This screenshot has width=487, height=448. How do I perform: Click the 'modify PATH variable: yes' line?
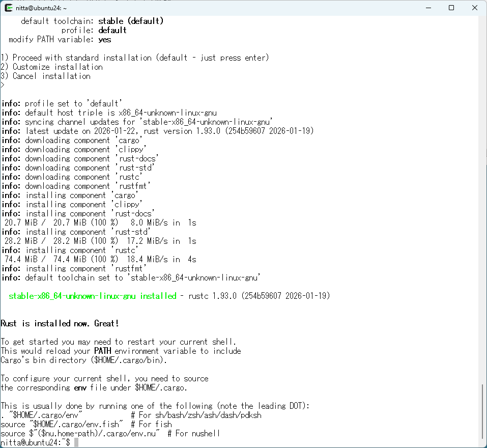60,40
